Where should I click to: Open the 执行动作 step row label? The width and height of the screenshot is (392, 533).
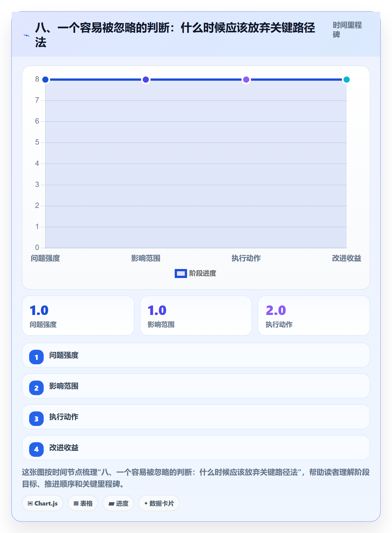pos(64,417)
